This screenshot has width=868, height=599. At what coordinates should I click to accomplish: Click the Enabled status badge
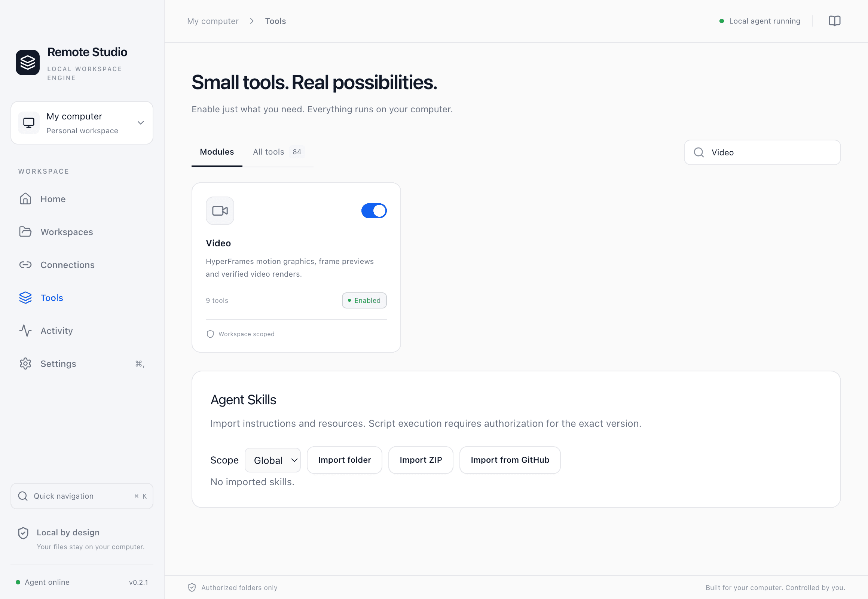pos(364,301)
